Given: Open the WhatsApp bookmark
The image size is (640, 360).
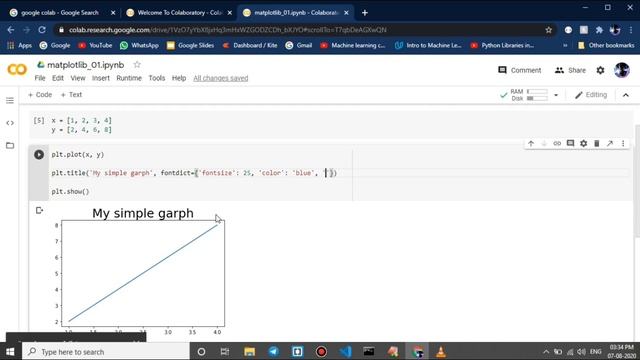Looking at the screenshot, I should (139, 45).
